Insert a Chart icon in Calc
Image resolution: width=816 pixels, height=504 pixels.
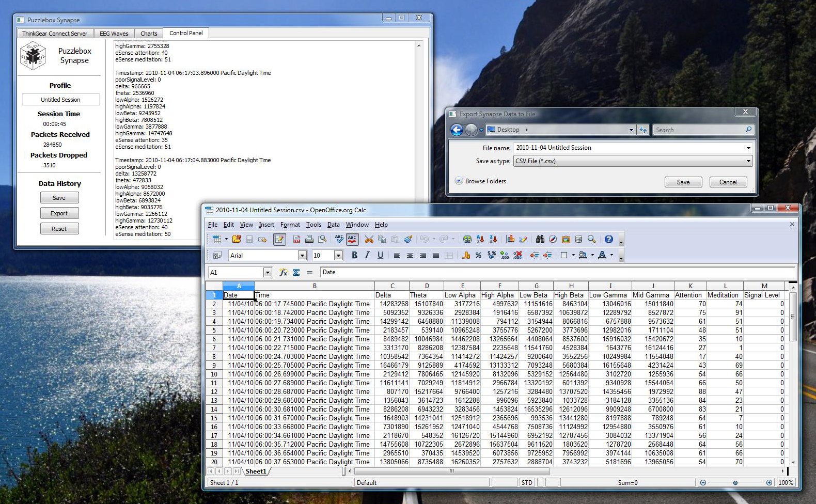[x=510, y=239]
